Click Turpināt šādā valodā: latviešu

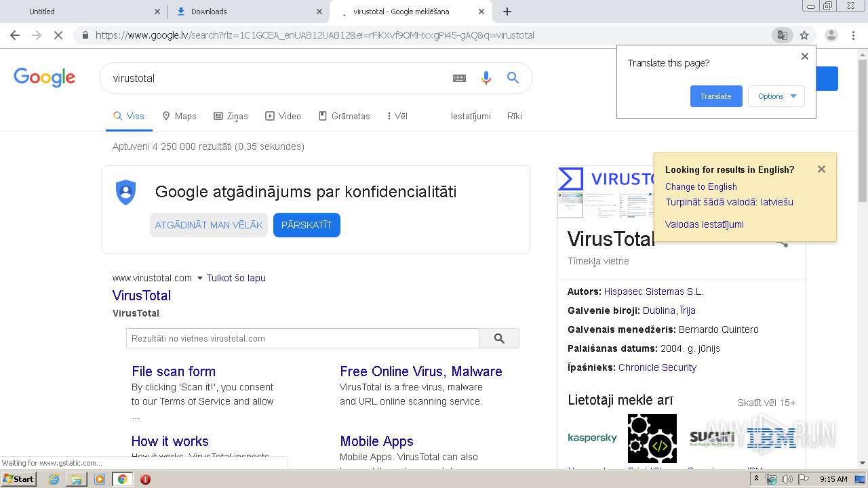coord(729,202)
